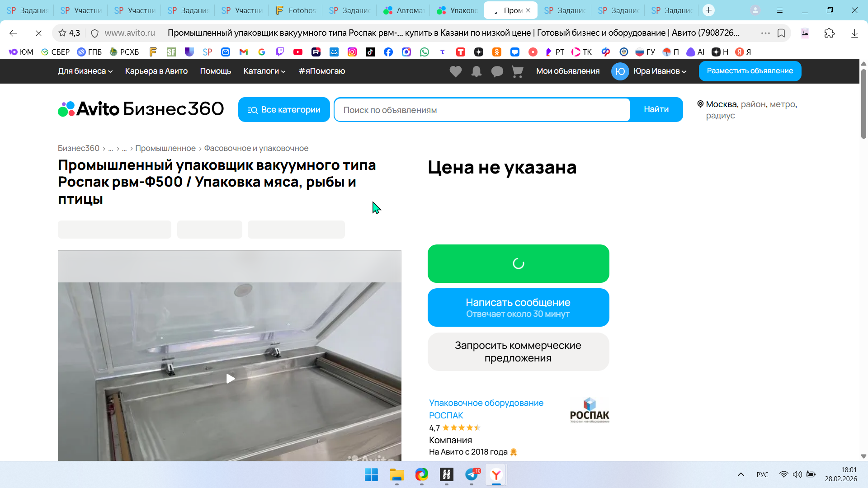Click the search input field

point(482,110)
